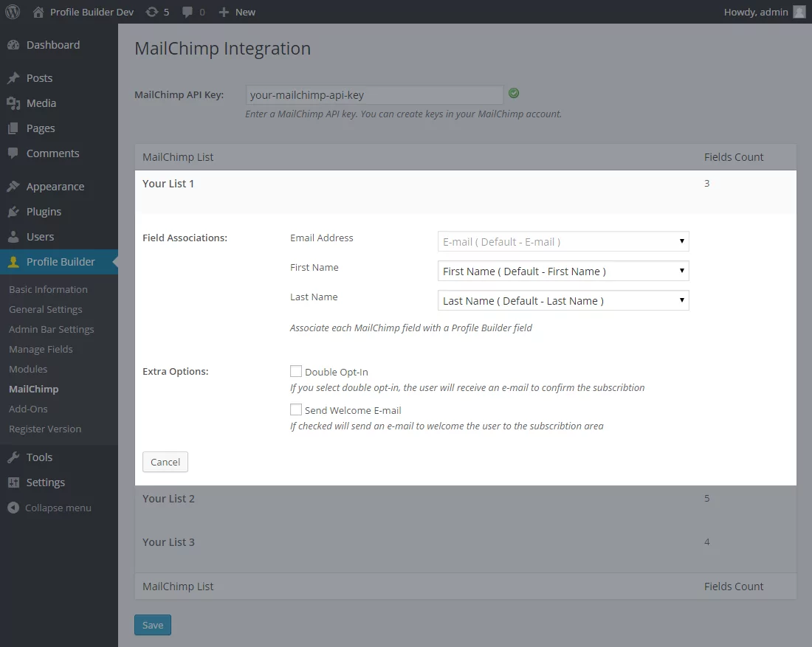Click the Tools wrench icon

13,457
